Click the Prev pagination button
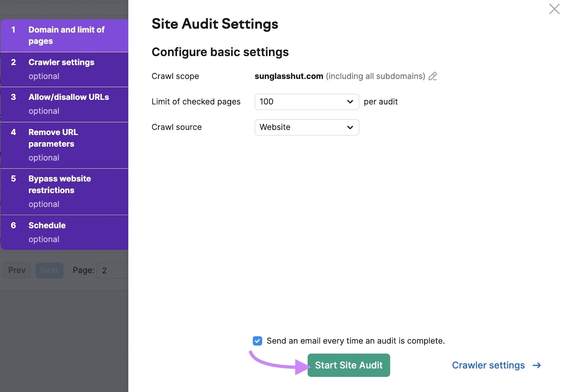 click(x=17, y=270)
